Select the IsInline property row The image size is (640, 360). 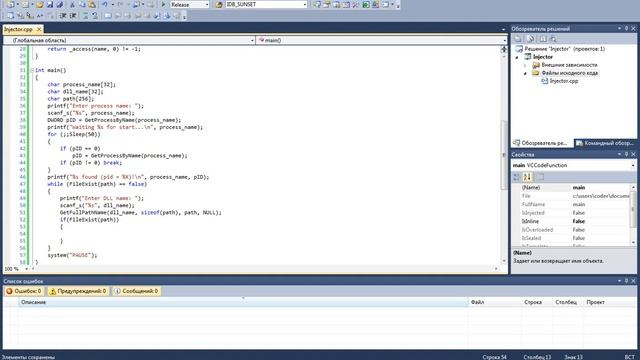pyautogui.click(x=571, y=221)
